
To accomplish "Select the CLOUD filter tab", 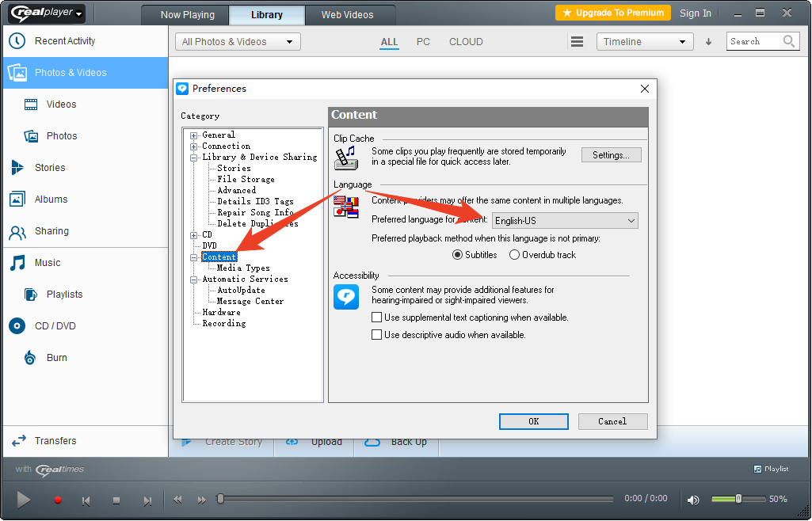I will (466, 42).
